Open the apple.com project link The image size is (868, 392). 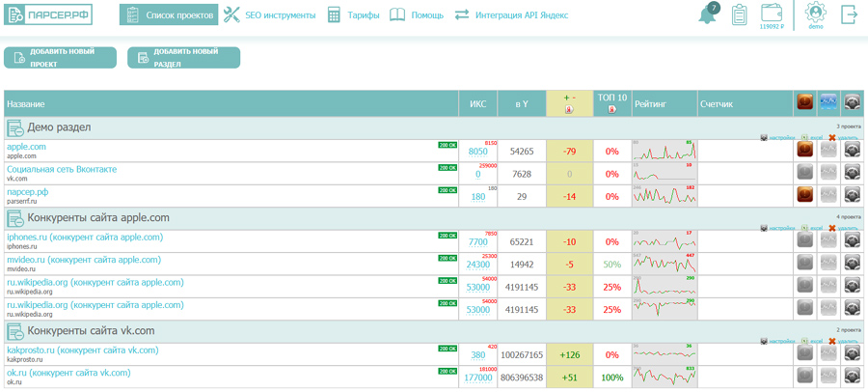click(27, 147)
